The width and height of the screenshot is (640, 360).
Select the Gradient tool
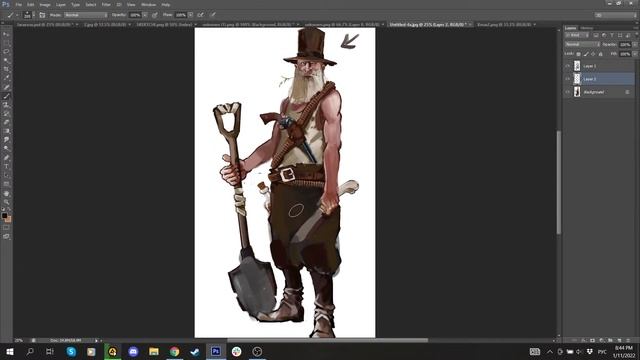[6, 131]
